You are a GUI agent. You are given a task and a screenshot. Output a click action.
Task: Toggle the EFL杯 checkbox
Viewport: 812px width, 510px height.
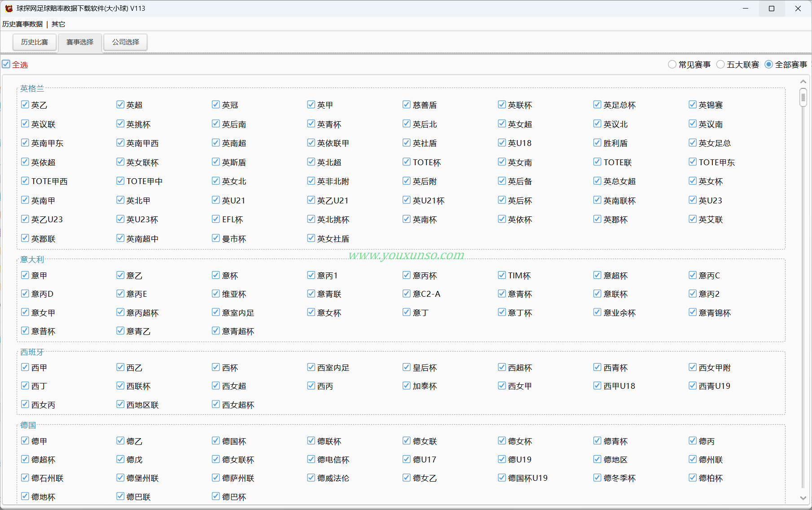[x=216, y=219]
